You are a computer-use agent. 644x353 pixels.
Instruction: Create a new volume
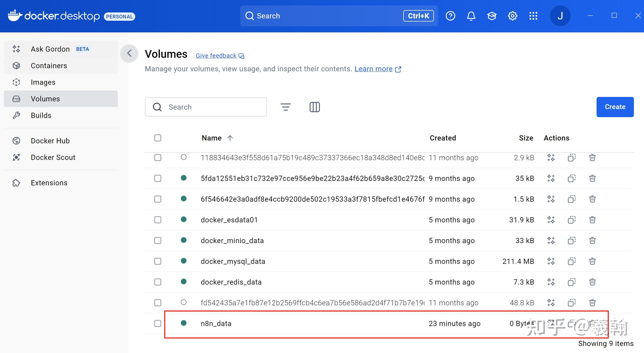pos(615,107)
